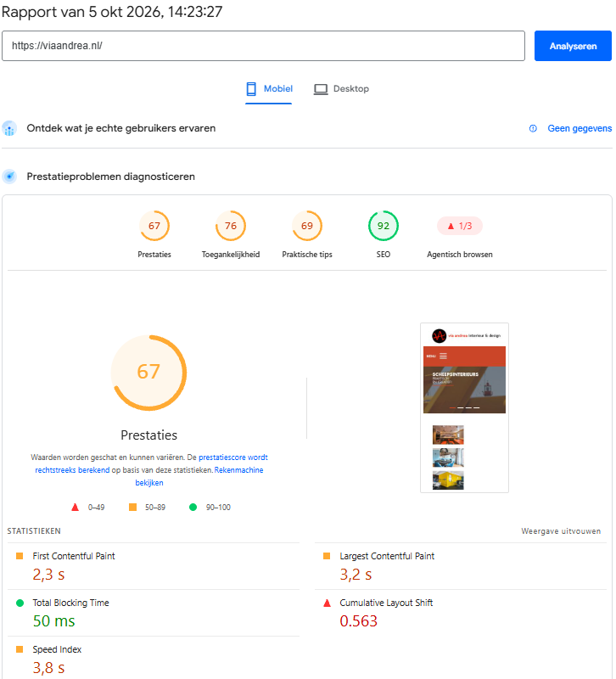This screenshot has width=616, height=679.
Task: Open the Rekenmachine bekijken link
Action: (238, 470)
